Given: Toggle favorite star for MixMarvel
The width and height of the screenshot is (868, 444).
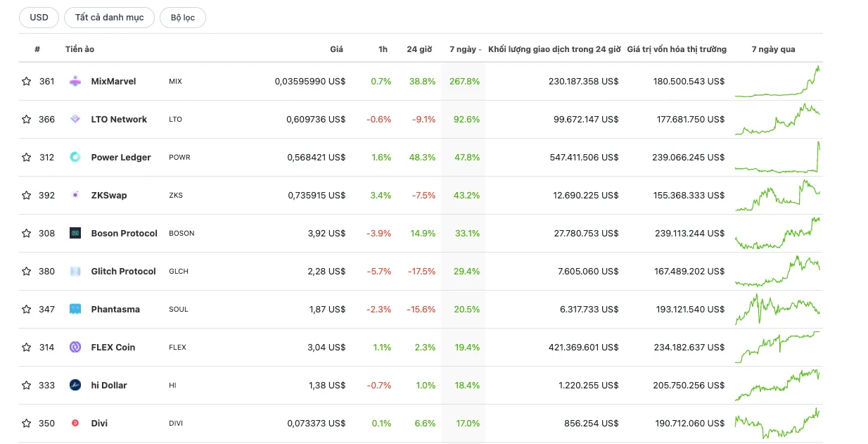Looking at the screenshot, I should [27, 82].
